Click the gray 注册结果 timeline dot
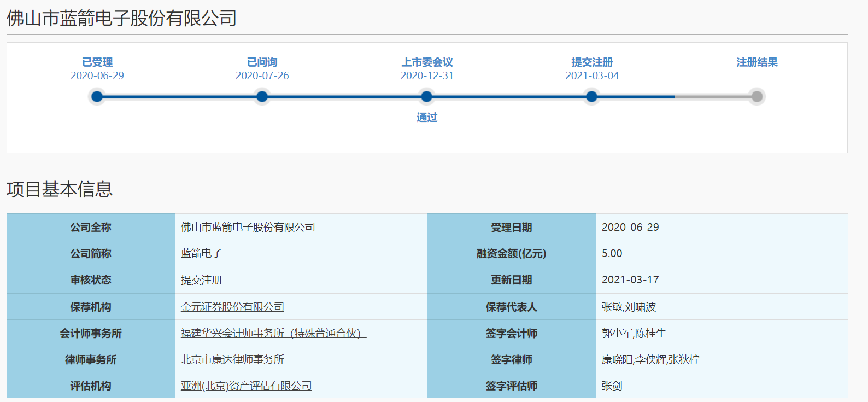This screenshot has width=868, height=402. [x=756, y=97]
